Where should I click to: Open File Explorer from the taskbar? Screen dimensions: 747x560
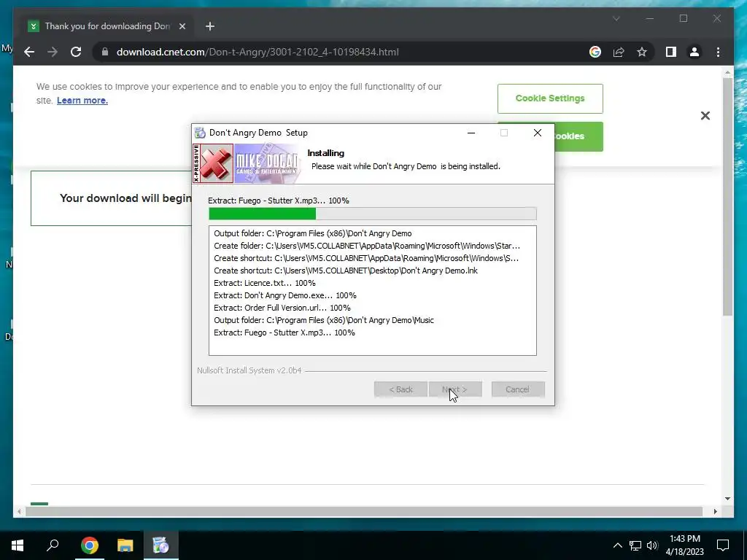click(x=125, y=545)
